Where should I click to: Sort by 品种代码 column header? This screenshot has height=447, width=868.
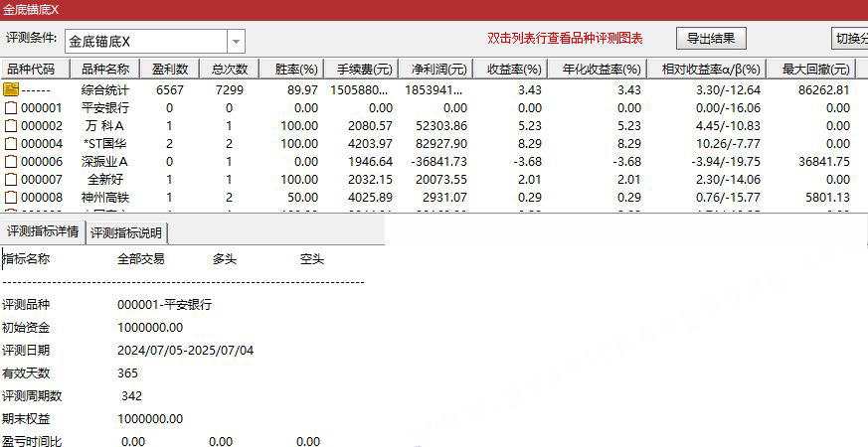tap(36, 70)
